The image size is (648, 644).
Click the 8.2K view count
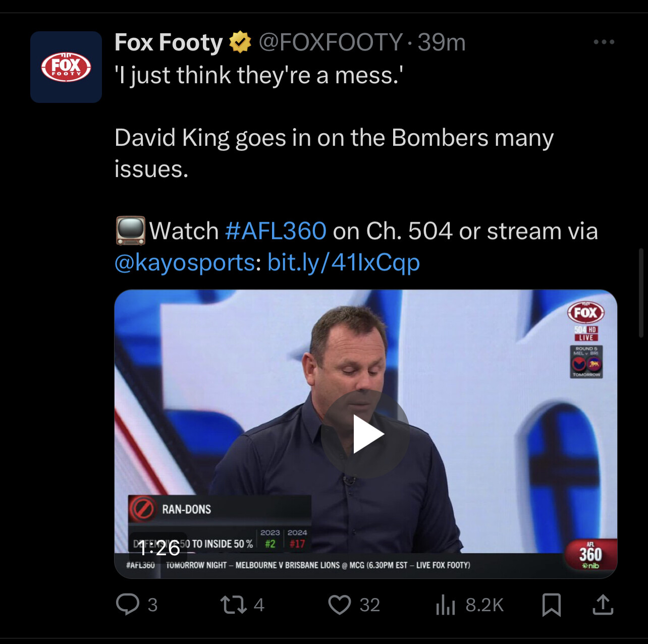click(x=484, y=605)
